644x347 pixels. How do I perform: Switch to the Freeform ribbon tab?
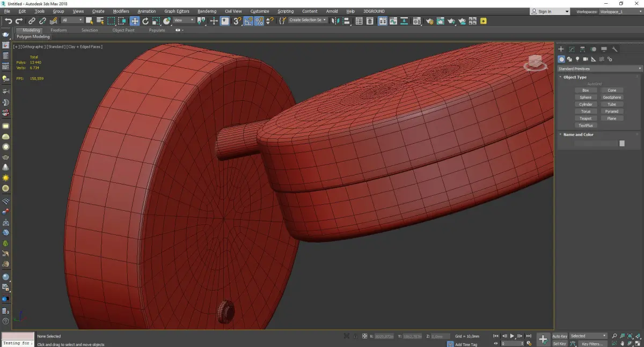pyautogui.click(x=58, y=30)
